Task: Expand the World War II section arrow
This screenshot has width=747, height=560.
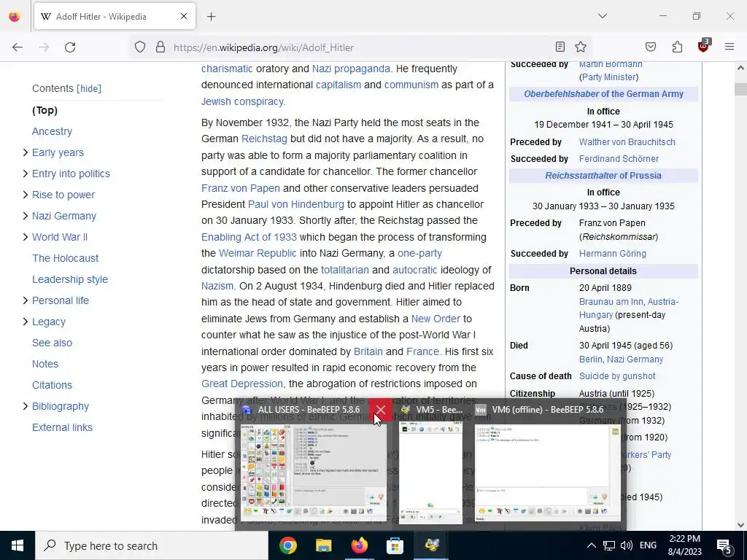Action: (26, 237)
